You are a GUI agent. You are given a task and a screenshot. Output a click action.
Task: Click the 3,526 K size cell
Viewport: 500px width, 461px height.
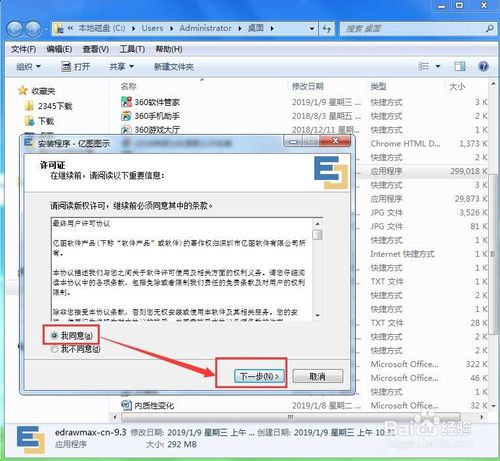point(473,212)
